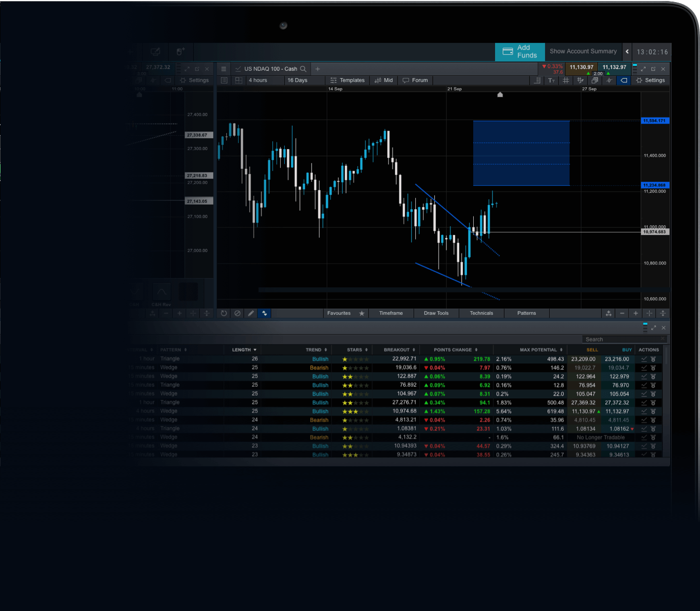Image resolution: width=700 pixels, height=611 pixels.
Task: Click the Add Funds button
Action: click(x=520, y=52)
